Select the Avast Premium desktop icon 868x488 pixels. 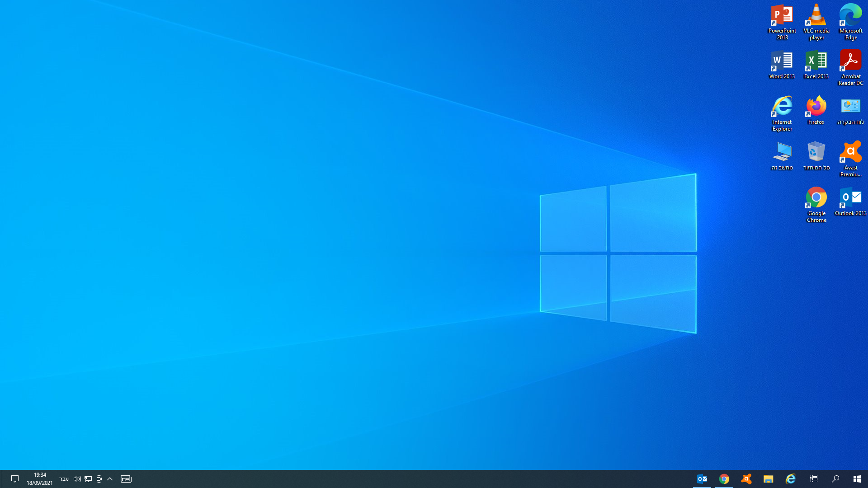coord(851,152)
